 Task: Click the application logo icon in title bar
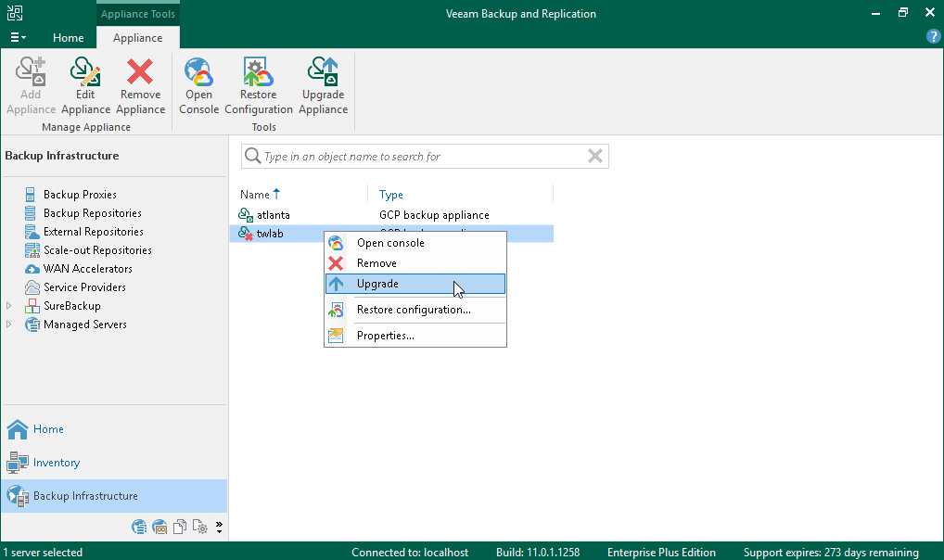point(15,13)
